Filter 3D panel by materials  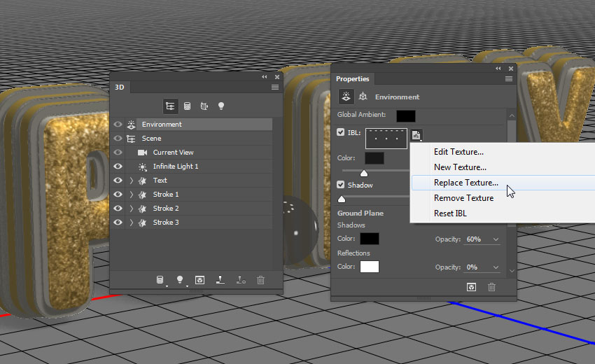[x=204, y=106]
